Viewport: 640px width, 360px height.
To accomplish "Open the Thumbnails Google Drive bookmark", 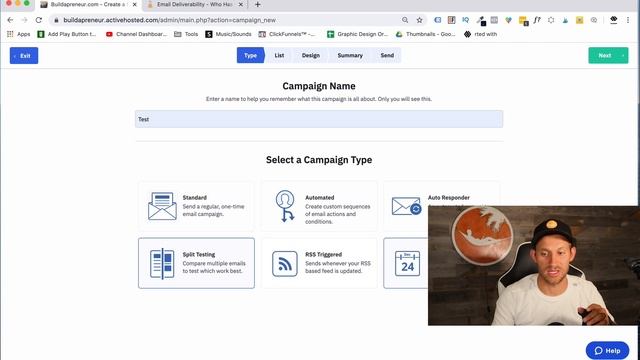I will tap(425, 34).
